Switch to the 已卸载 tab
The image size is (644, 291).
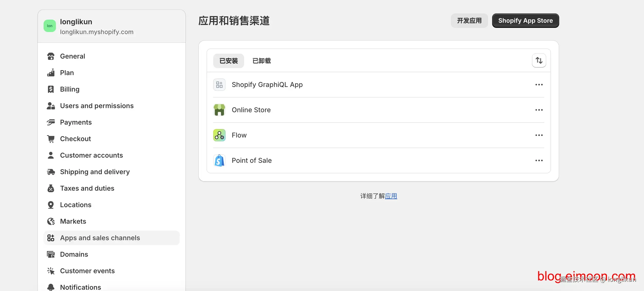click(261, 61)
